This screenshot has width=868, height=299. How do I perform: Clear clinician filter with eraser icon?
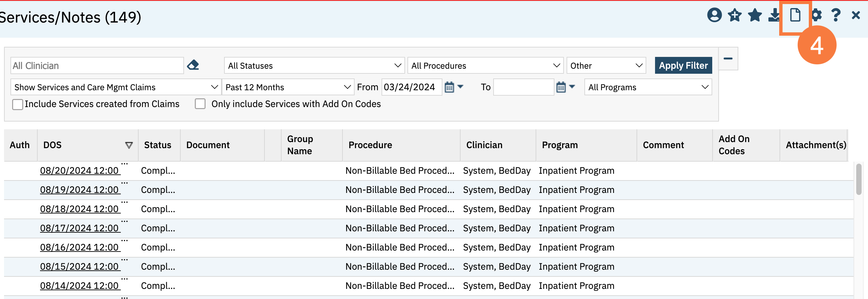193,65
